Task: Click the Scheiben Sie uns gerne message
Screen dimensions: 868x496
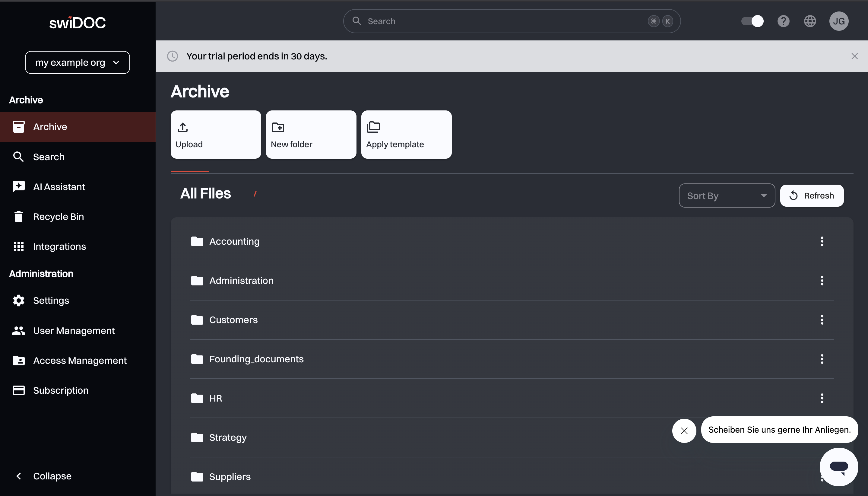Action: (x=779, y=430)
